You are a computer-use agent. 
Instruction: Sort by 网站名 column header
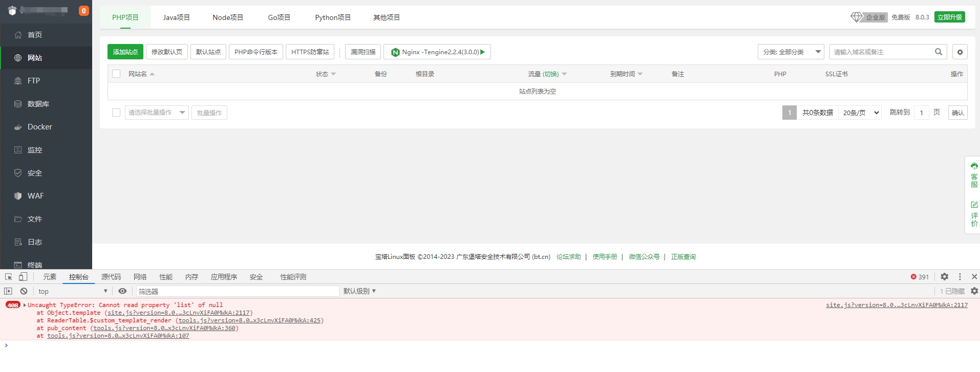(x=141, y=74)
